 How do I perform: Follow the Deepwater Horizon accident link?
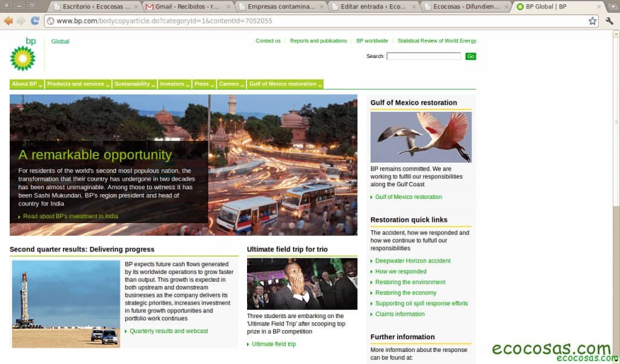point(413,261)
